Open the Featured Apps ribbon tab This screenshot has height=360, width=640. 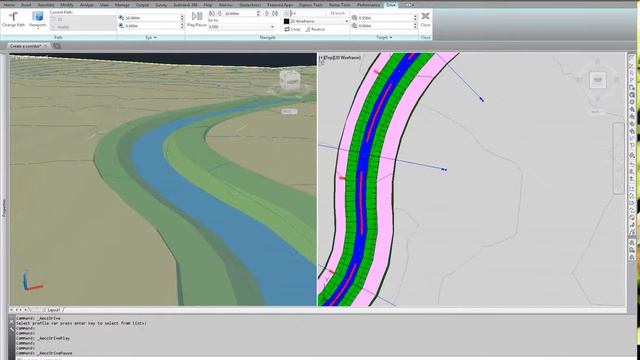click(x=280, y=5)
